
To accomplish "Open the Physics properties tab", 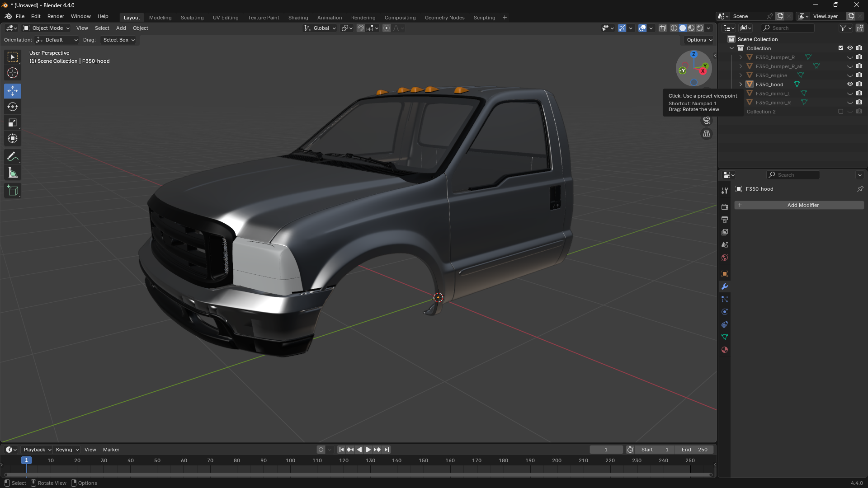I will tap(725, 312).
